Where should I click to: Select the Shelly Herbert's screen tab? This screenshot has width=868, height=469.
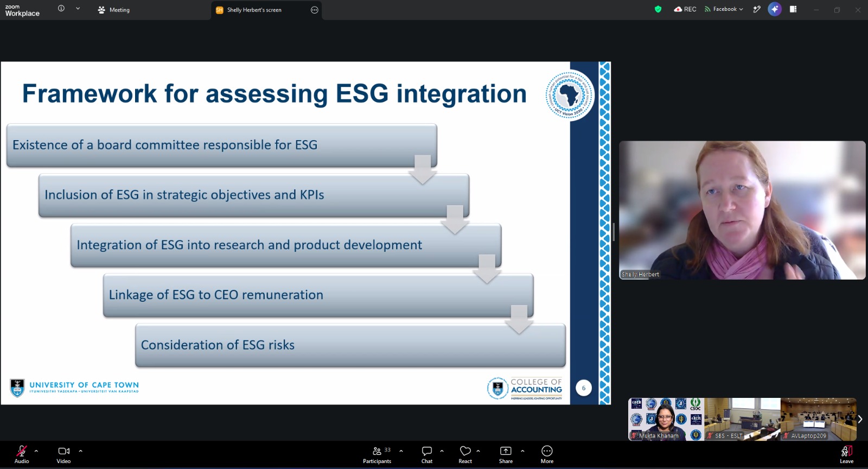[x=254, y=10]
